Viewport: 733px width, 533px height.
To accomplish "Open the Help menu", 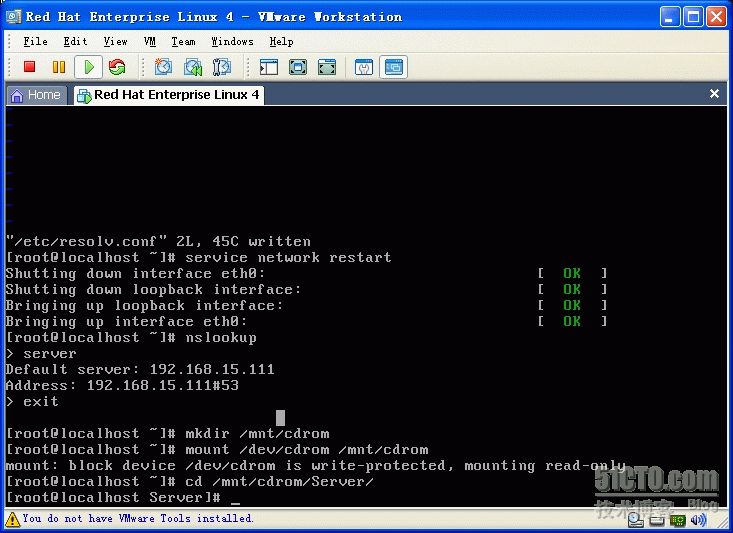I will (281, 42).
